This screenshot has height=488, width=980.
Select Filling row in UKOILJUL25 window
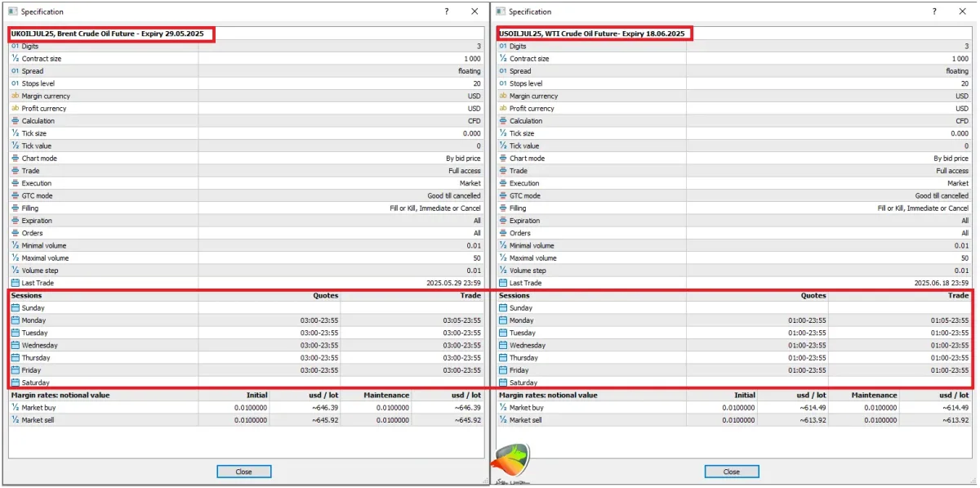click(x=246, y=208)
